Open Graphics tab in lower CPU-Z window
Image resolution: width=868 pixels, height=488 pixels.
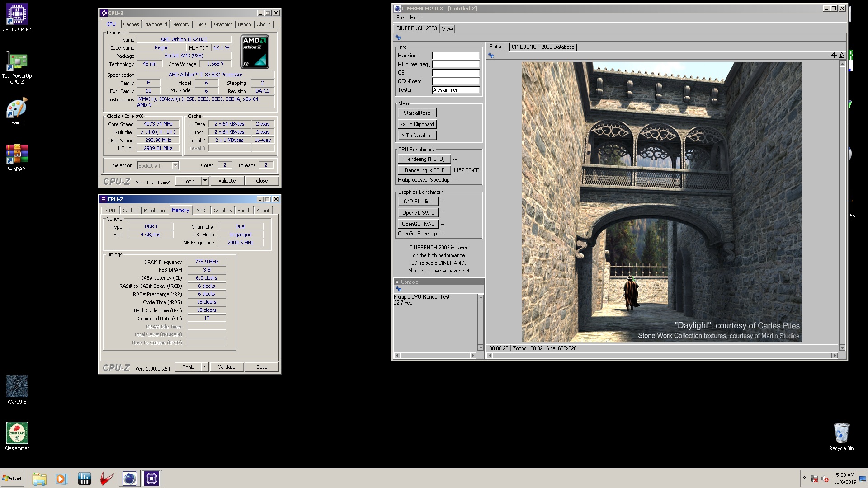(223, 211)
